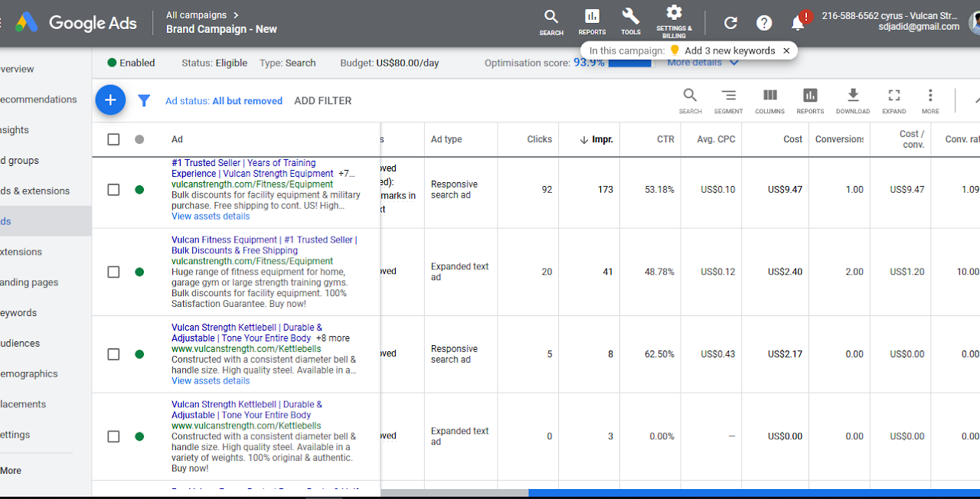Open Ads & extensions in the sidebar
This screenshot has width=980, height=499.
click(35, 191)
